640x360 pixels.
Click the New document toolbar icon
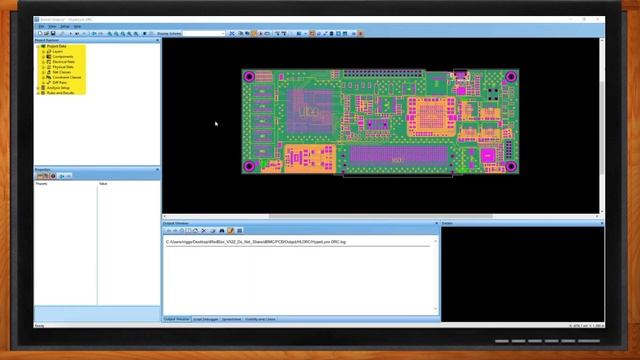click(x=40, y=33)
